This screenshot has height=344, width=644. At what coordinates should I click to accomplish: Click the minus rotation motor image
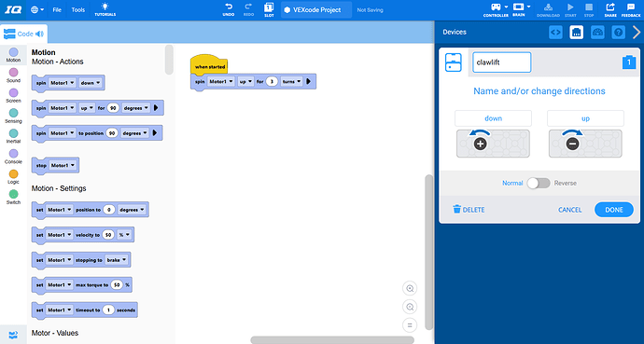[585, 144]
